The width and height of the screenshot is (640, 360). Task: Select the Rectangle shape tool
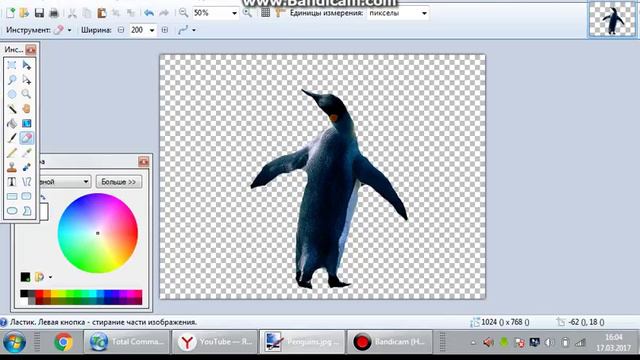point(12,196)
